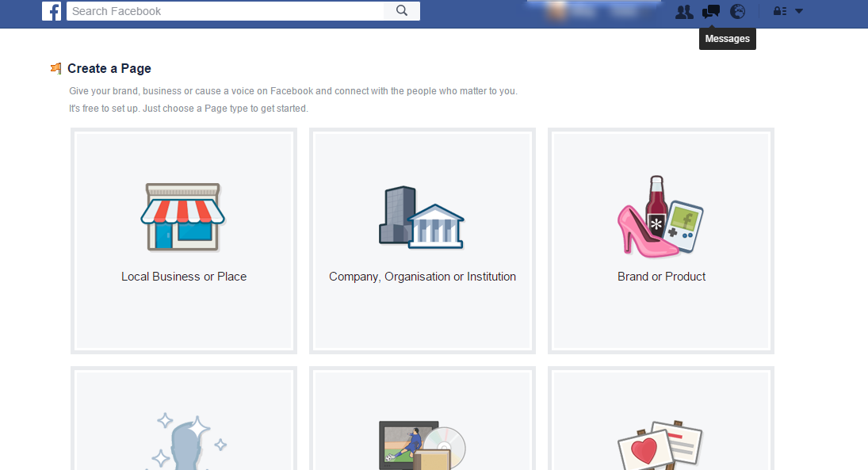Click the Create a Page heading
Screen dimensions: 868x470
tap(109, 68)
